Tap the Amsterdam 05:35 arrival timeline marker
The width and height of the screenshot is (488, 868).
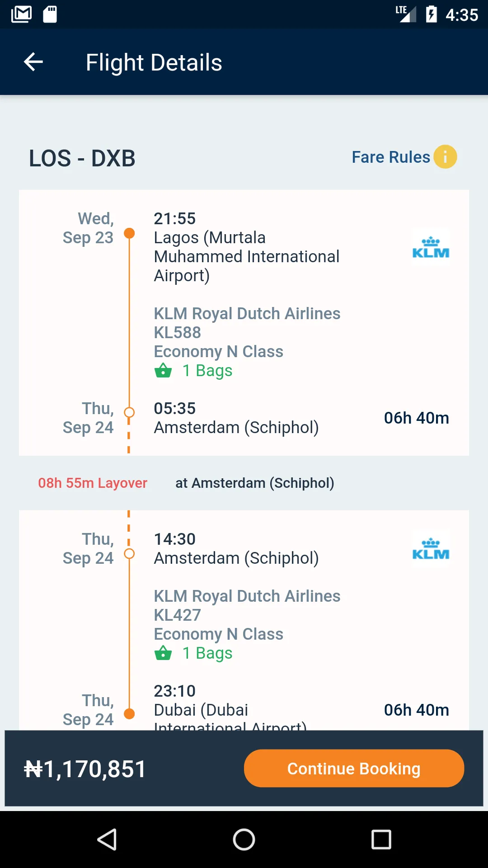click(129, 412)
